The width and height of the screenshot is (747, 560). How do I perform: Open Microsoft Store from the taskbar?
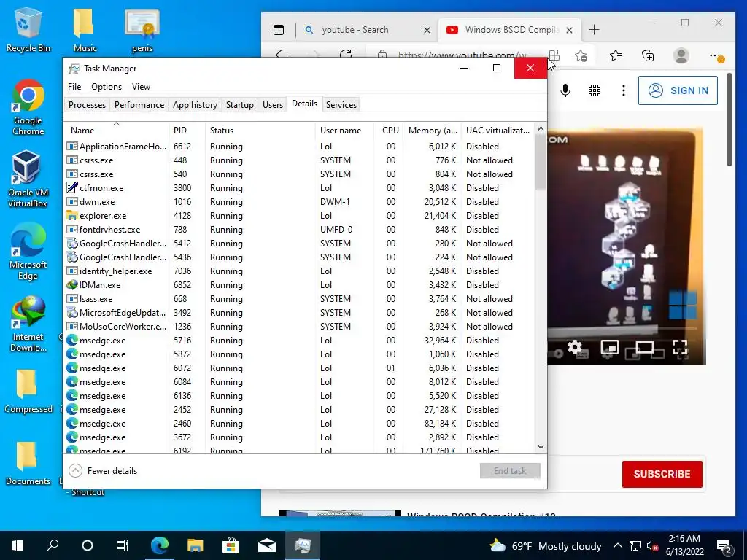click(x=231, y=545)
